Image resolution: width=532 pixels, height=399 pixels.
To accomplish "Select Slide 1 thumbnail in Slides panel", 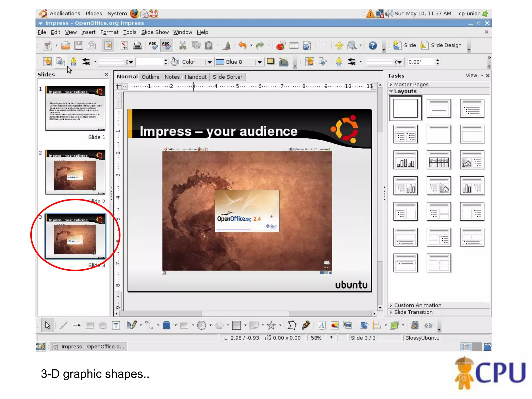I will (75, 108).
